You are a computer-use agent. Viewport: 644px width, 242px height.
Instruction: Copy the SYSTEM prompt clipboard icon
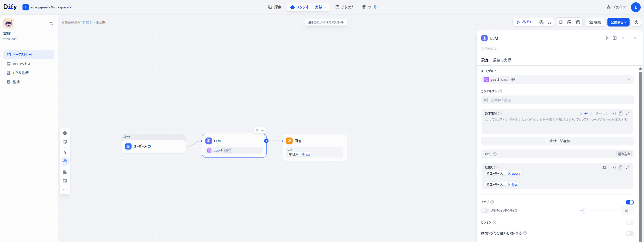tap(621, 114)
